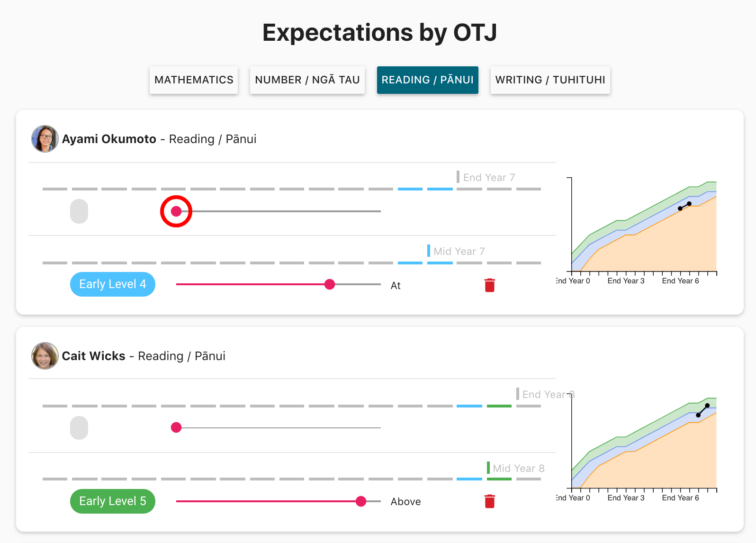Click Ayami Okumoto's progress chart
Viewport: 756px width, 543px height.
pyautogui.click(x=644, y=227)
